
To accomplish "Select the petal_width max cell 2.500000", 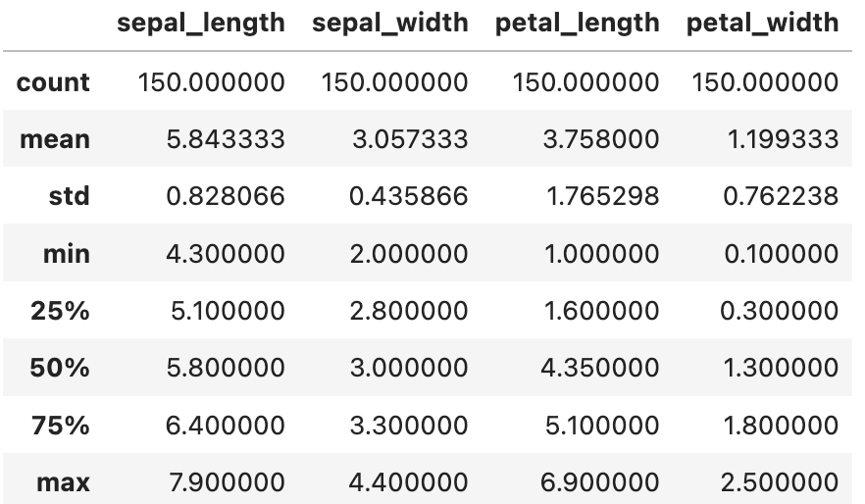I will (780, 482).
